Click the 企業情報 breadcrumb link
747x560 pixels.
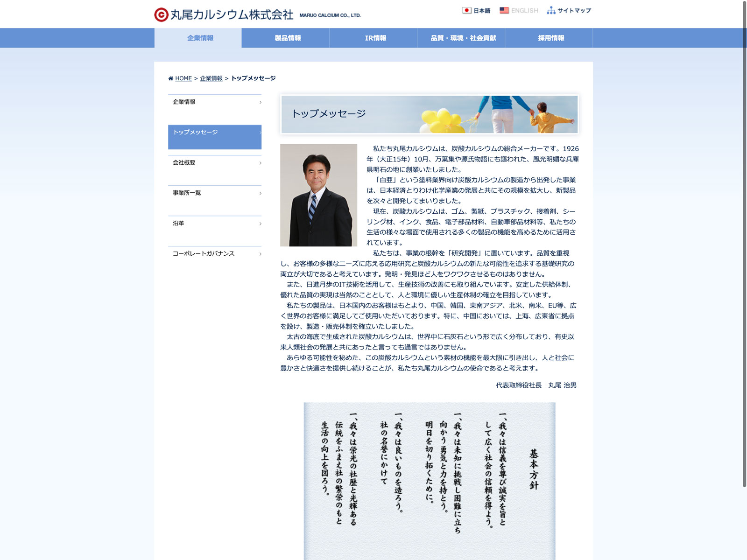coord(211,78)
